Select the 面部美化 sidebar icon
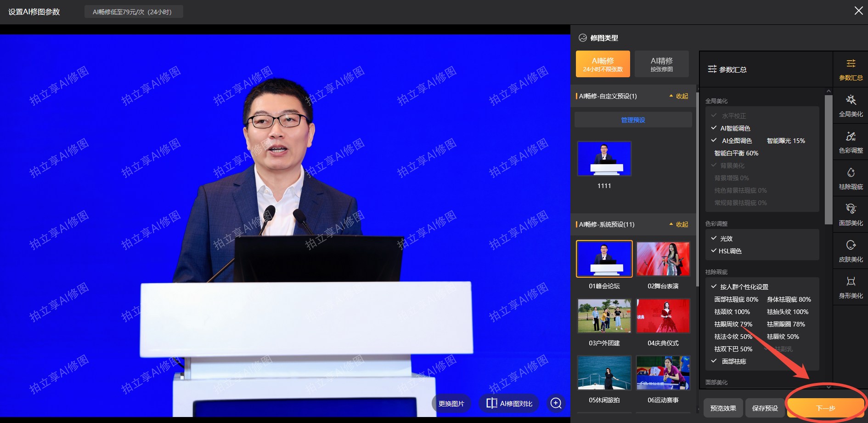This screenshot has width=868, height=423. [851, 215]
